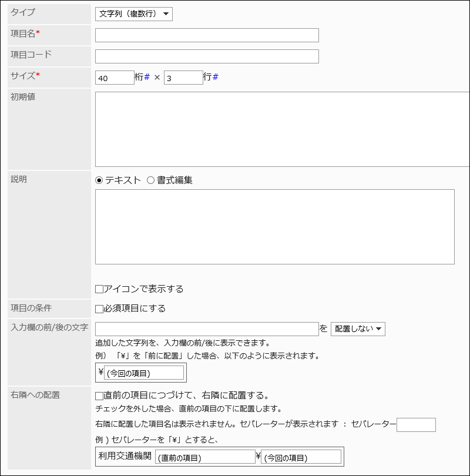470x476 pixels.
Task: Check 直前の項目につづけて、右隣に配置する checkbox
Action: click(99, 396)
